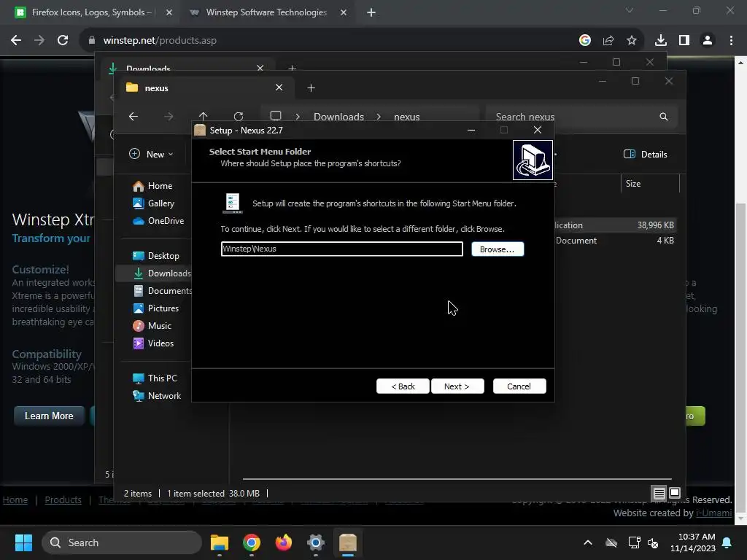Click Next in Nexus setup

pos(457,386)
